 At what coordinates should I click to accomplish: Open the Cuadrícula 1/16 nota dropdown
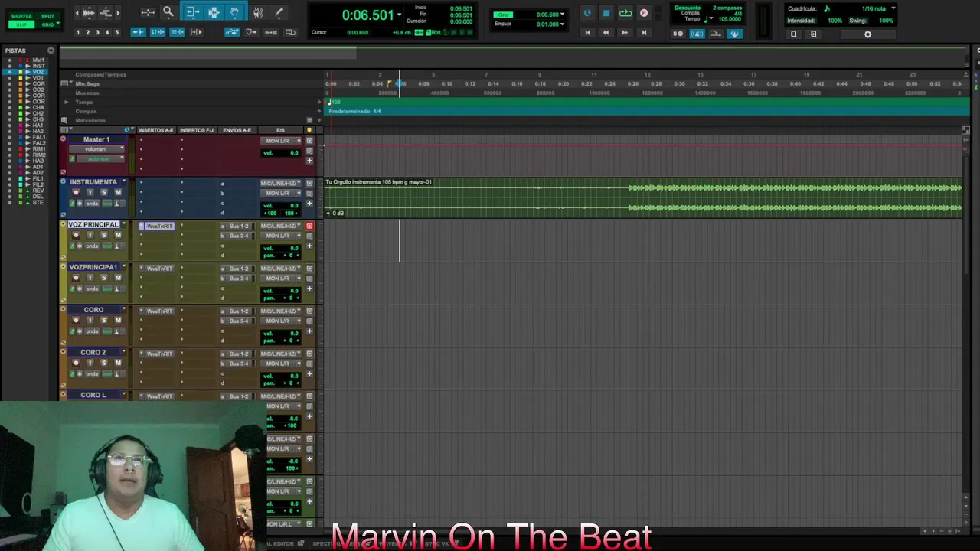point(893,8)
